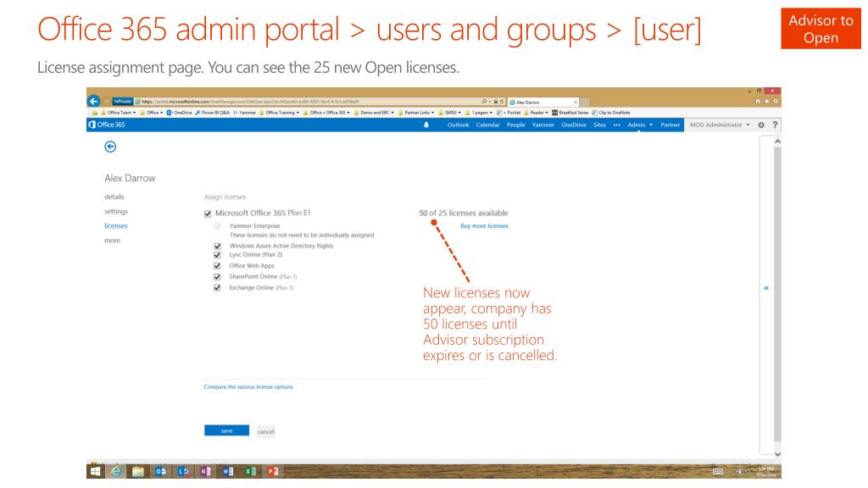Open OneDrive in the Office 365 nav
This screenshot has height=488, width=868.
(x=574, y=125)
